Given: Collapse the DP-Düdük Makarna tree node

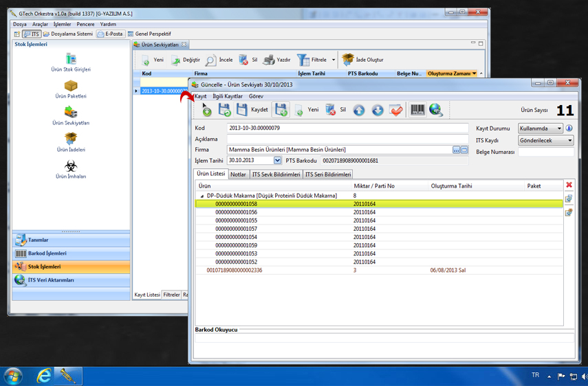Looking at the screenshot, I should (202, 196).
